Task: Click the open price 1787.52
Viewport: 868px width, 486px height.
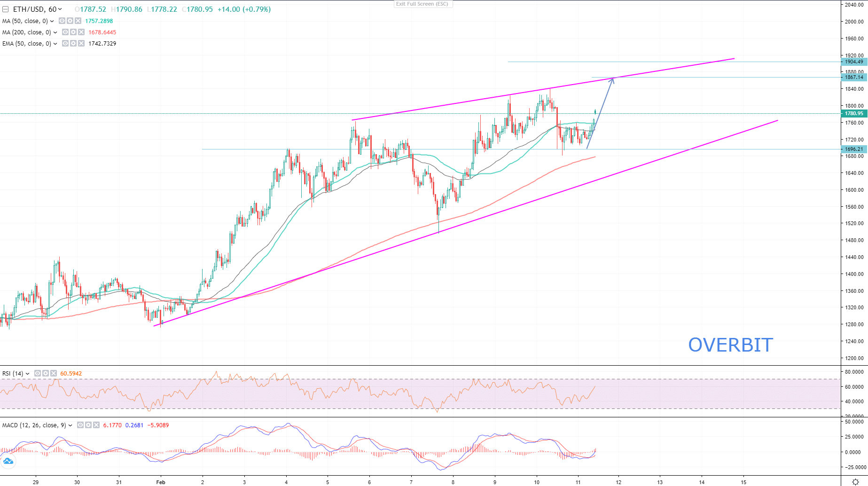Action: (93, 9)
